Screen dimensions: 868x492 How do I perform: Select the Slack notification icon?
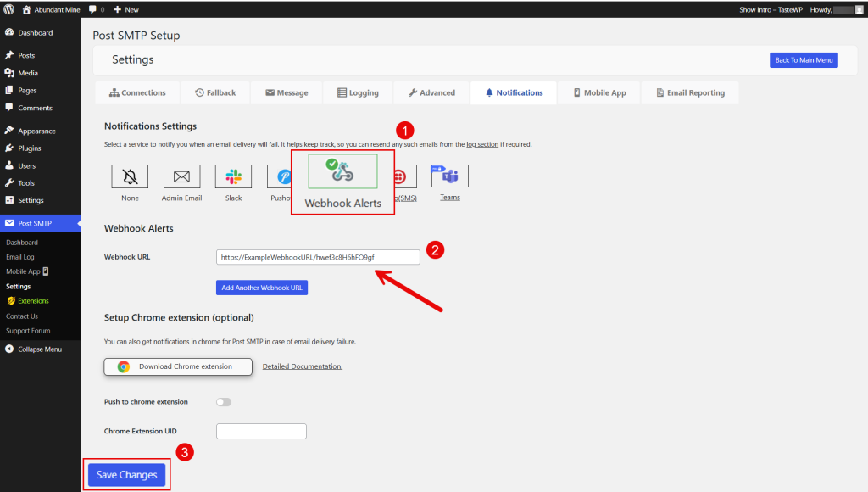pos(233,176)
